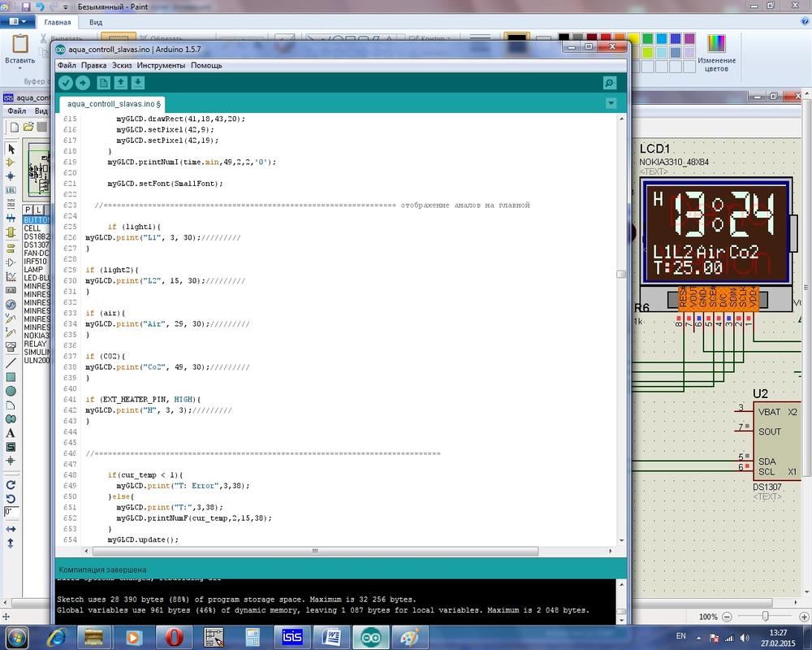
Task: Select the CELL component in Proteus list
Action: pos(32,228)
